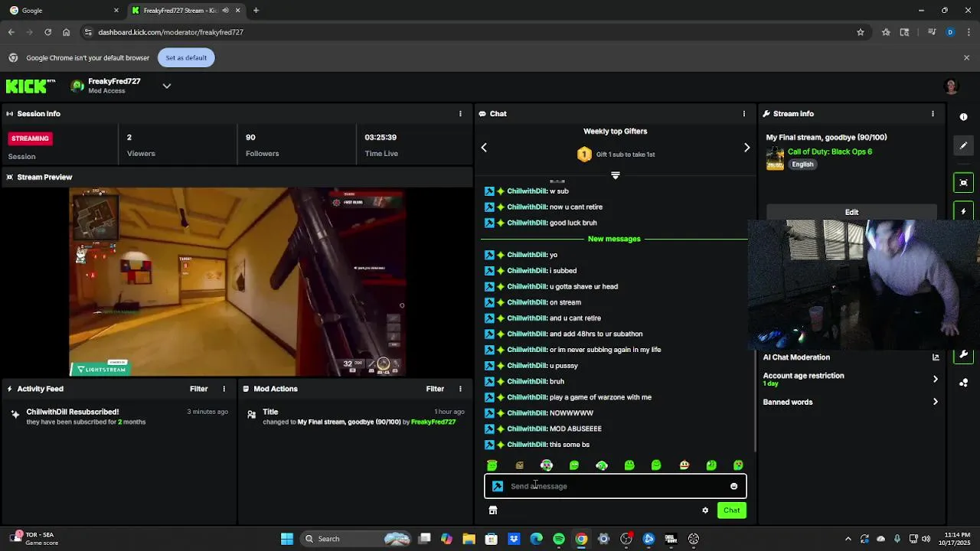Image resolution: width=980 pixels, height=551 pixels.
Task: Show previous top gifter with left arrow
Action: pos(484,147)
